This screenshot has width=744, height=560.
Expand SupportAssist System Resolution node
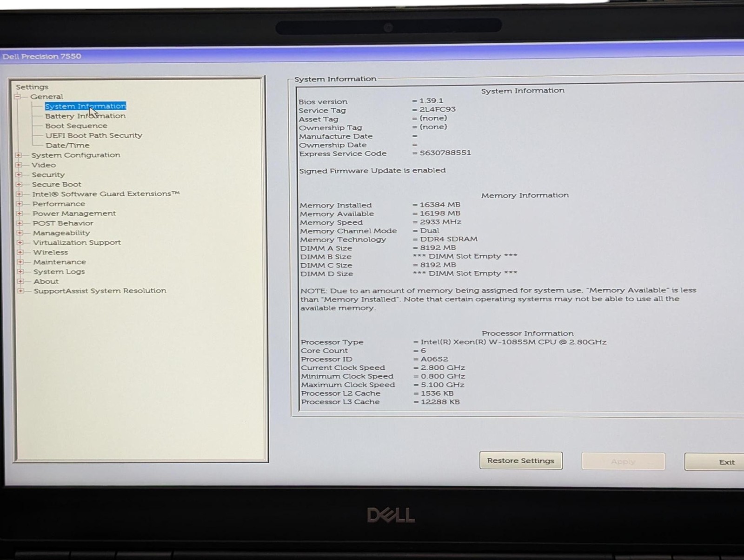20,291
